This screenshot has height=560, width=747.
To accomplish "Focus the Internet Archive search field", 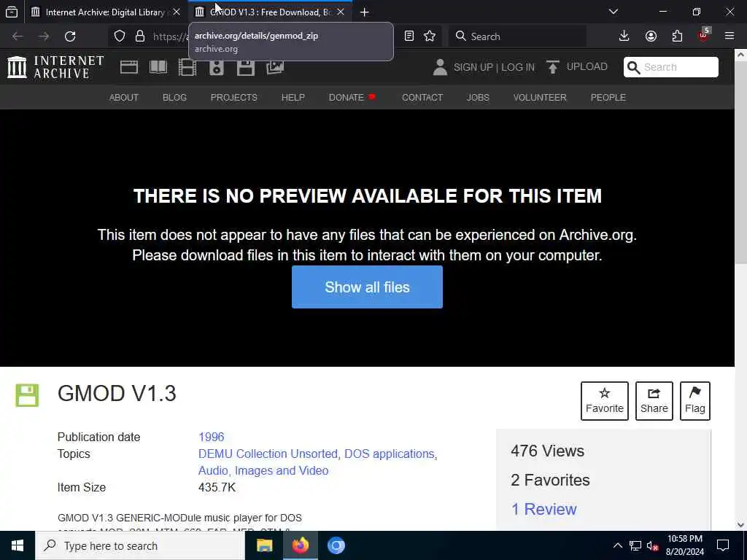I will tap(671, 67).
